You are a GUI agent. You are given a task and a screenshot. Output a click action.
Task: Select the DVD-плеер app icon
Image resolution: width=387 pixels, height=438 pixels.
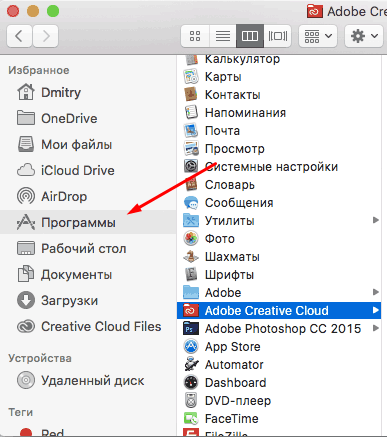coord(191,401)
